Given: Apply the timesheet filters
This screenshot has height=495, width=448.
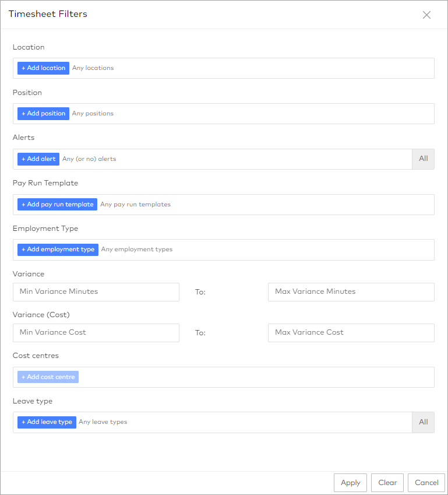Looking at the screenshot, I should point(350,482).
